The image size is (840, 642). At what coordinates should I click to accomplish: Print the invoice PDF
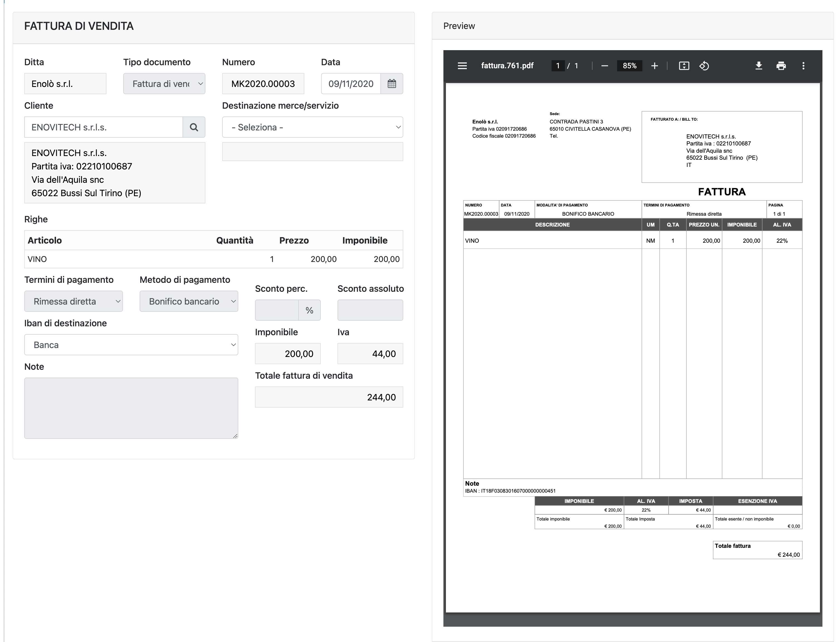[781, 66]
